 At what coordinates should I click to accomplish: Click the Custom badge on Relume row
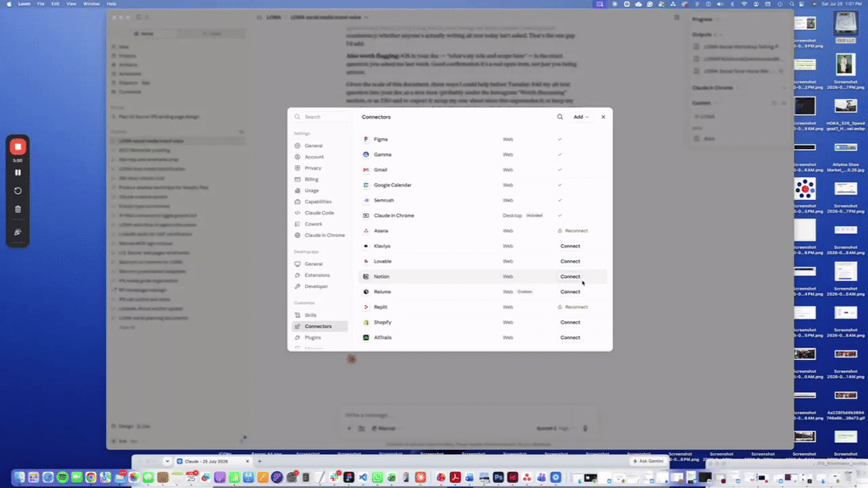coord(525,291)
